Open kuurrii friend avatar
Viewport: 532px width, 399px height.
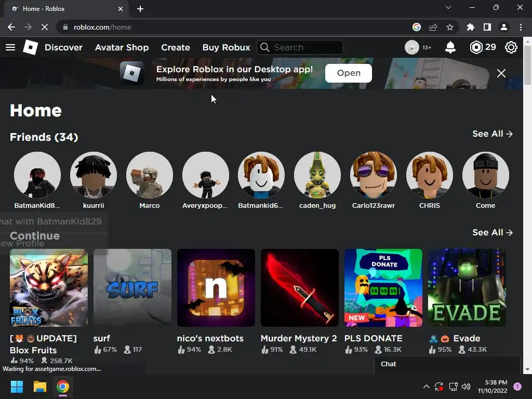pyautogui.click(x=94, y=175)
